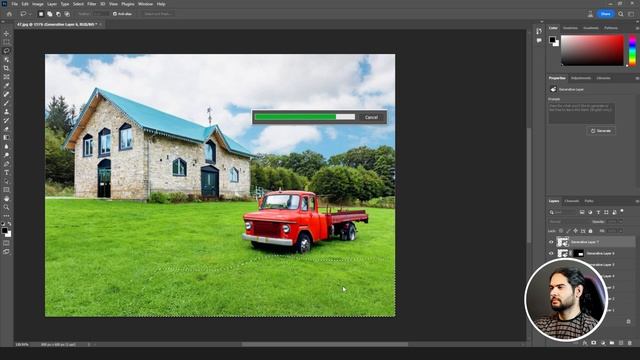This screenshot has height=360, width=640.
Task: Click the Select and Mask button
Action: [x=158, y=14]
